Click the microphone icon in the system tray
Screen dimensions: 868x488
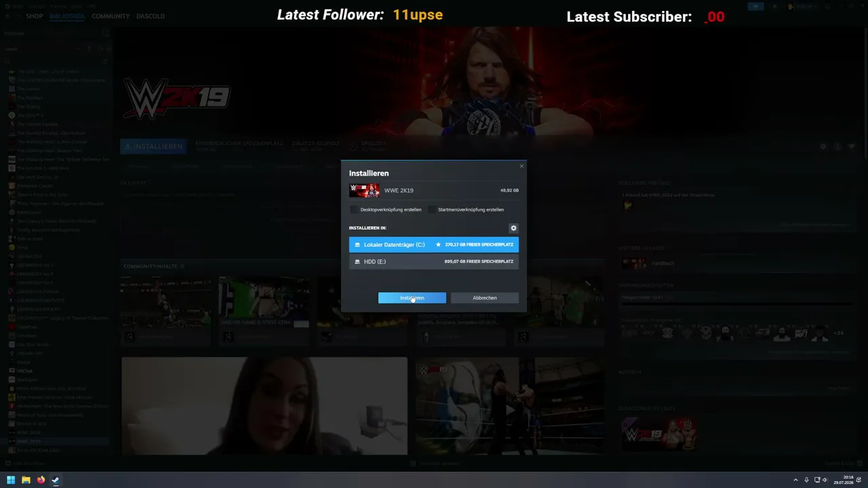tap(806, 480)
